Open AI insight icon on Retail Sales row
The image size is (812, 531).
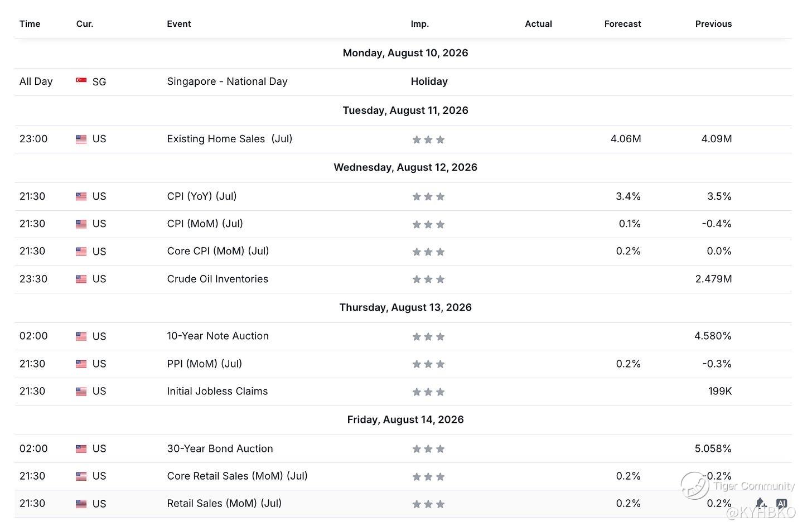(781, 504)
